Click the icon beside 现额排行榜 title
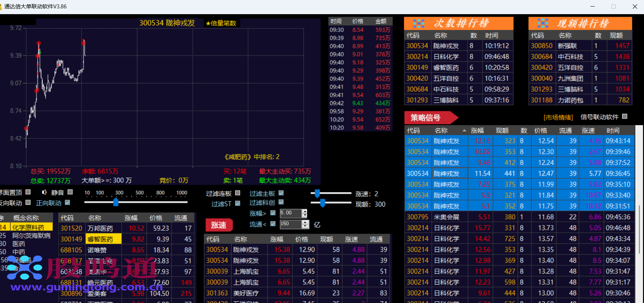Viewport: 644px width, 303px height. point(543,24)
